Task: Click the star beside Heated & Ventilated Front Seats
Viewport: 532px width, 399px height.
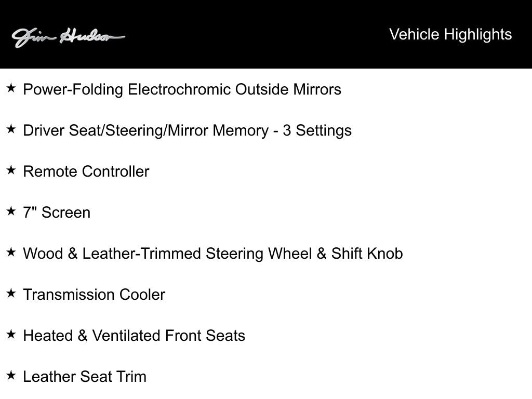Action: pos(11,335)
